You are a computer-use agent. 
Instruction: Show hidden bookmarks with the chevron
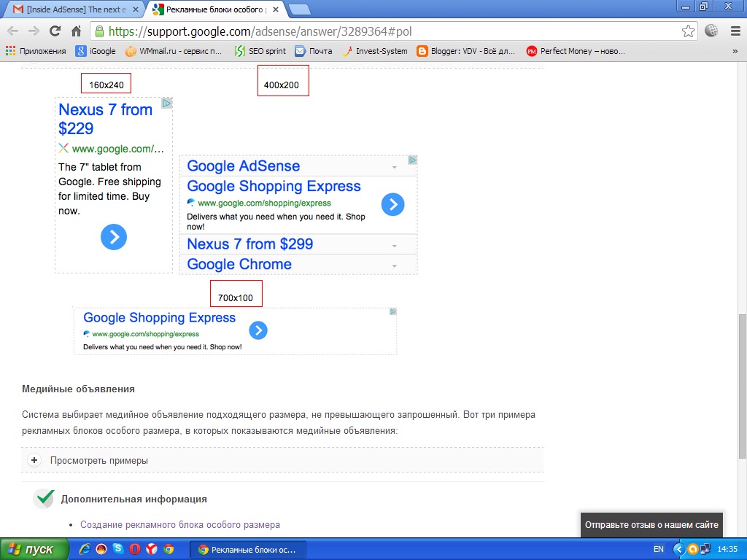[735, 51]
